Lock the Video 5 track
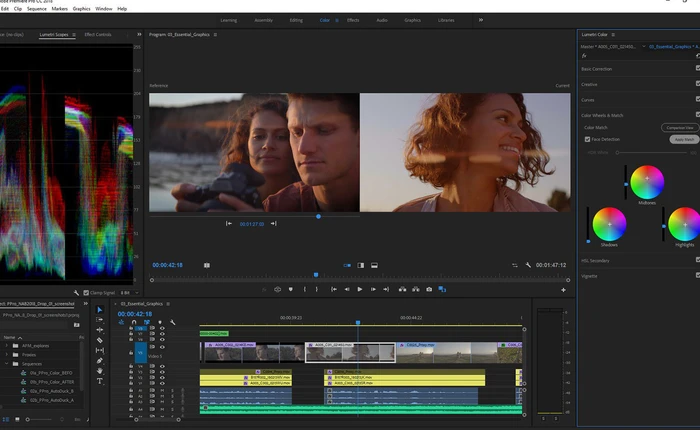This screenshot has width=700, height=430. tap(131, 353)
